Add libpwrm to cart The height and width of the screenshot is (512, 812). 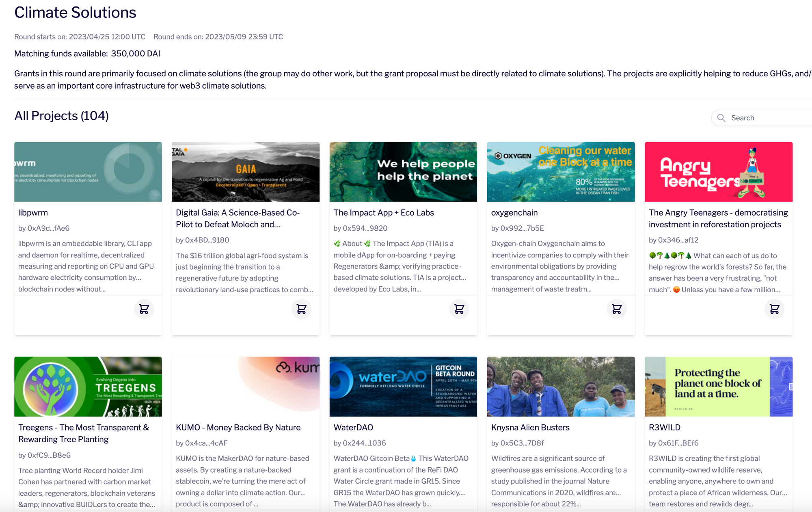144,309
